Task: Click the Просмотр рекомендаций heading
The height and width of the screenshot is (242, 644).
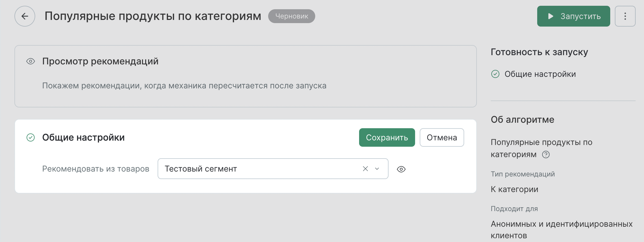Action: tap(100, 61)
